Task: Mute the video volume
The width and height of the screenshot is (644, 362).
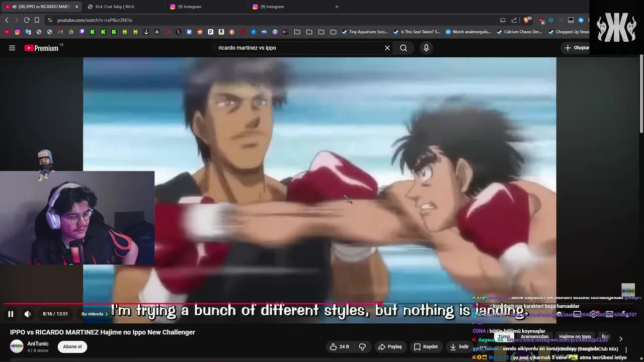Action: (28, 314)
